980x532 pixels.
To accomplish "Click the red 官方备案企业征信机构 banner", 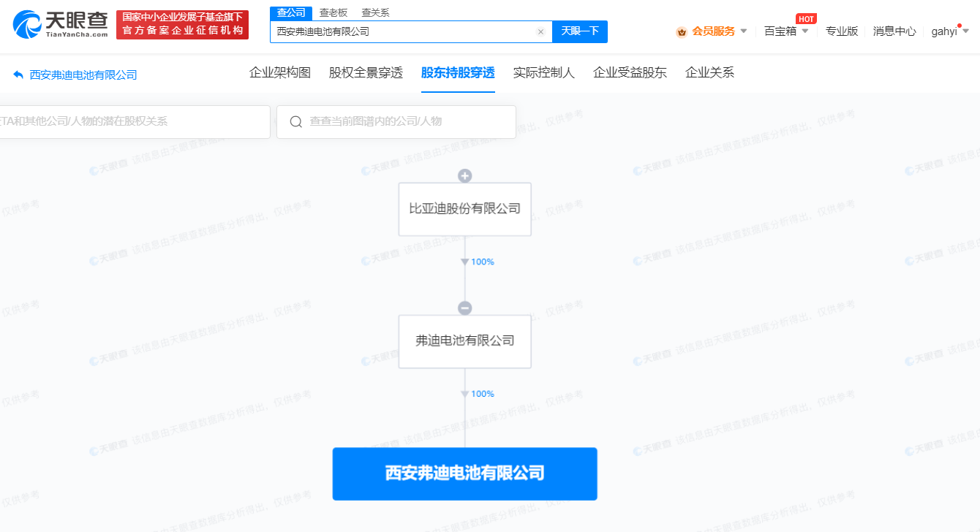I will 182,24.
